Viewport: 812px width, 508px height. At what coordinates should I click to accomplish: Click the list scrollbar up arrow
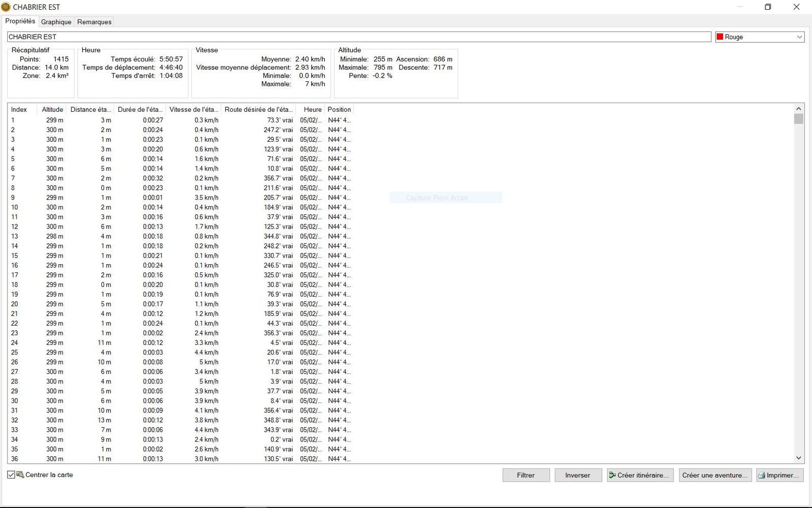pos(799,109)
